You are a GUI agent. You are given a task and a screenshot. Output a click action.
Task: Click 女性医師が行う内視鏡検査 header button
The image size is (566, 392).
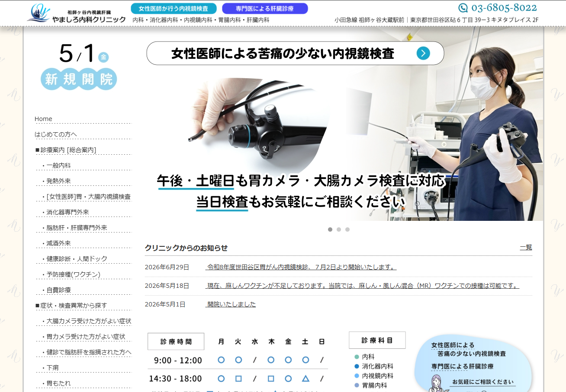tap(174, 9)
